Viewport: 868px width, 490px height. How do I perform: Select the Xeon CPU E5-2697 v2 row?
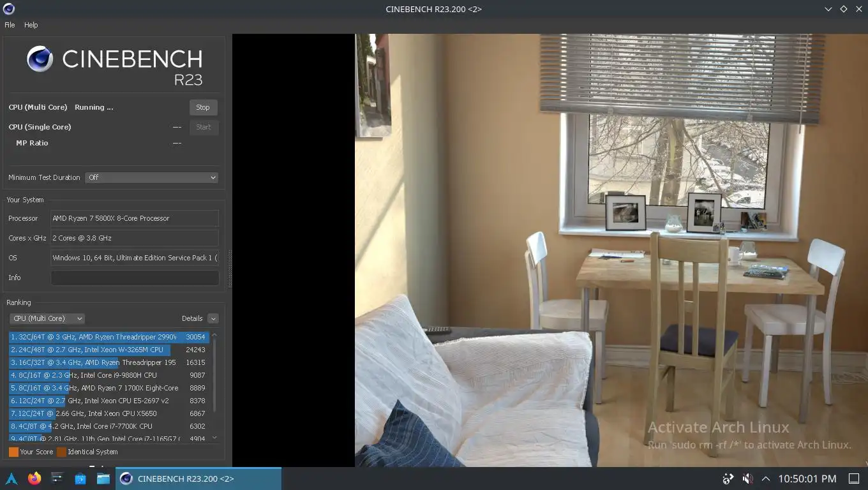tap(109, 401)
